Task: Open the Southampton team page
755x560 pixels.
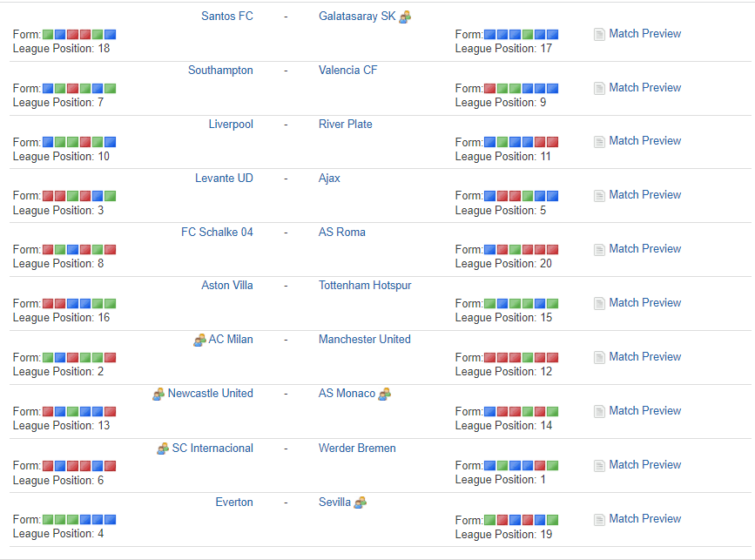Action: [x=220, y=71]
